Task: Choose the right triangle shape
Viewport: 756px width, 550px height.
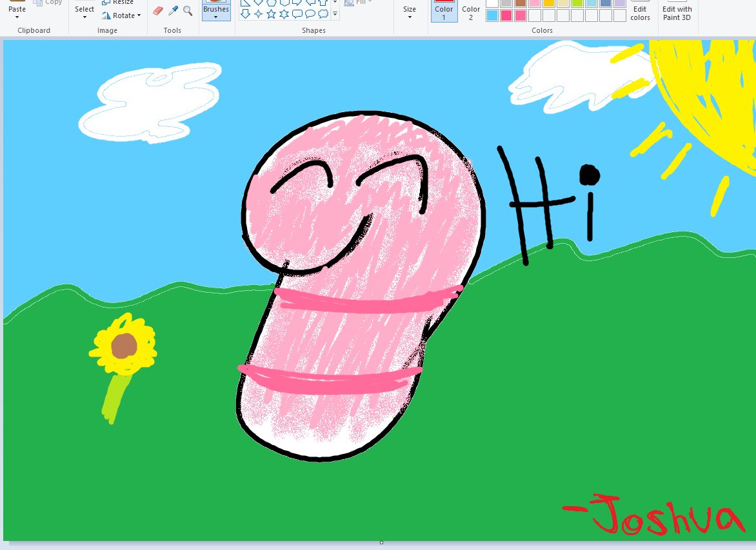Action: 245,3
